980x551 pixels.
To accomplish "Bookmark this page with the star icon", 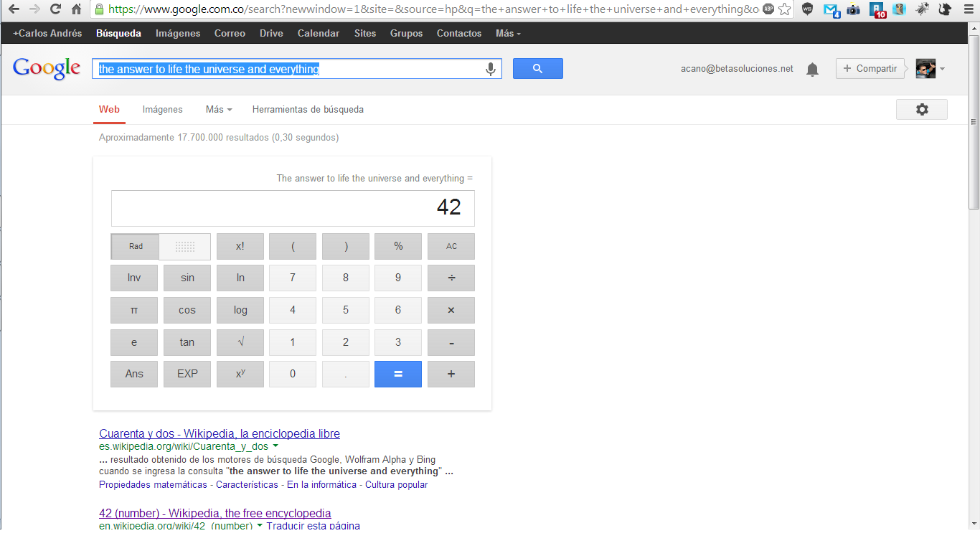I will [785, 9].
